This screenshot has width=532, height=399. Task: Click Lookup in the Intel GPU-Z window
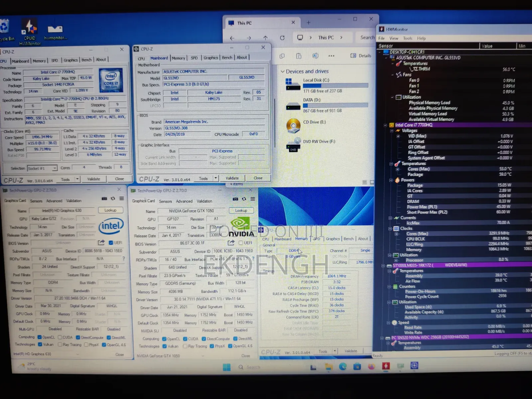(110, 210)
